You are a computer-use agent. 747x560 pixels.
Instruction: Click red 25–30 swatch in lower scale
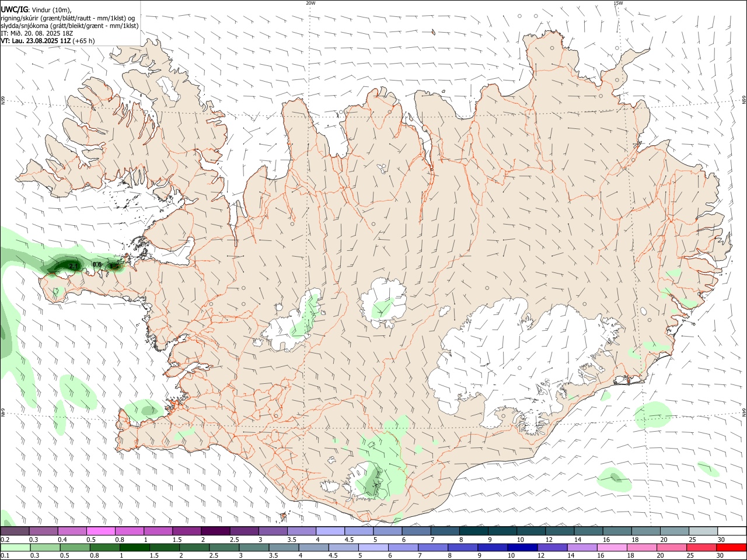(701, 547)
